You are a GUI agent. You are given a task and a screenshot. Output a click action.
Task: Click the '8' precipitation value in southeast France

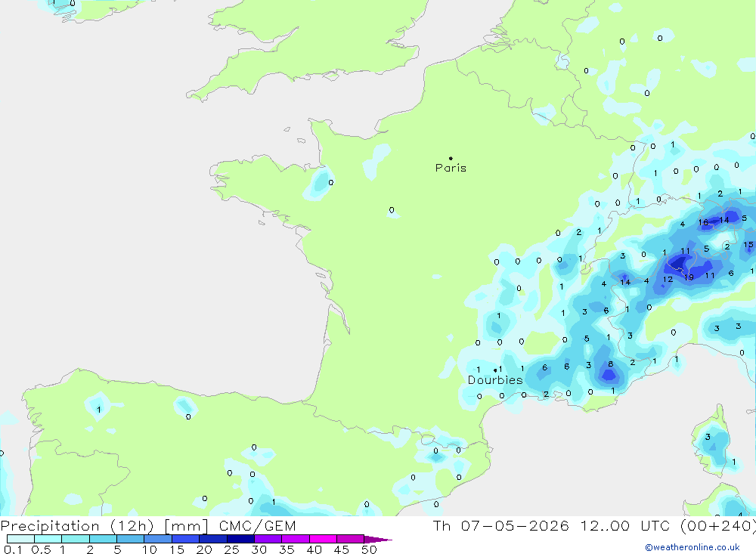point(610,364)
